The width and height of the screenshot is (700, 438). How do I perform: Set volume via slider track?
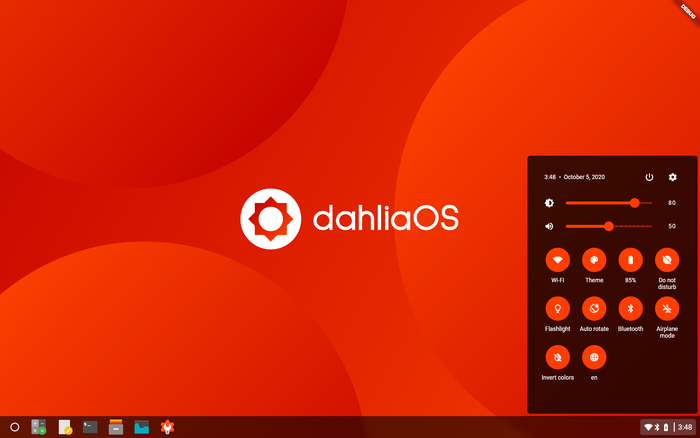click(608, 226)
